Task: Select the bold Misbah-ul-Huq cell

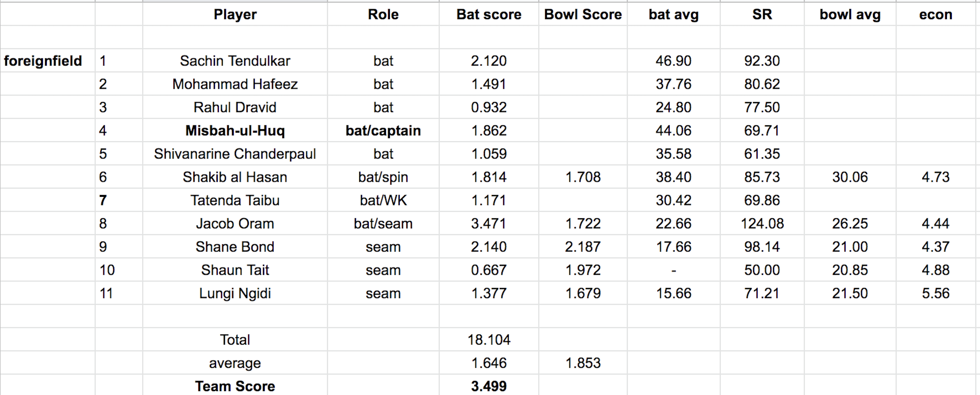Action: point(235,131)
